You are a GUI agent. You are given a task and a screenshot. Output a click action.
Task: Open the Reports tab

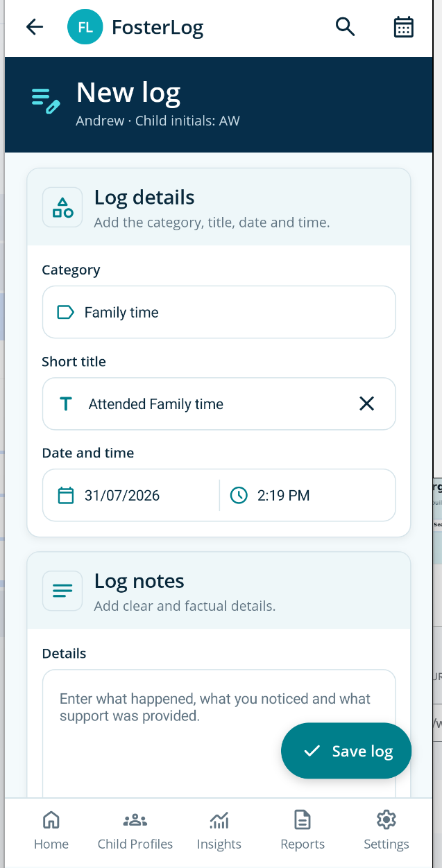[x=303, y=831]
